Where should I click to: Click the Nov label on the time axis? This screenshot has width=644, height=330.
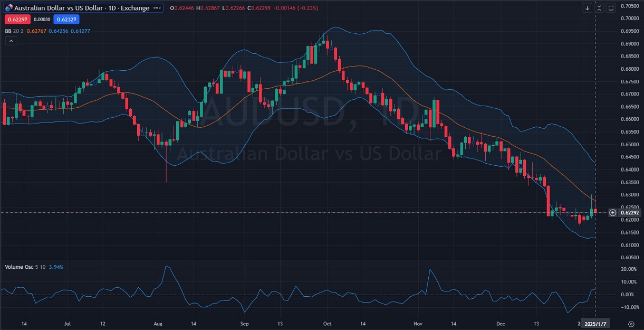(x=418, y=323)
